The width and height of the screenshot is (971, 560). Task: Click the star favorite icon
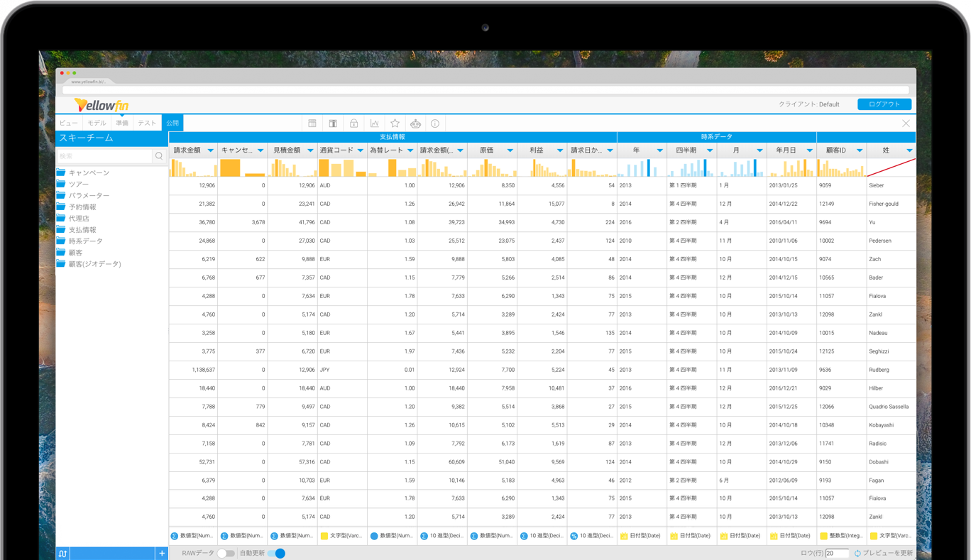[395, 123]
